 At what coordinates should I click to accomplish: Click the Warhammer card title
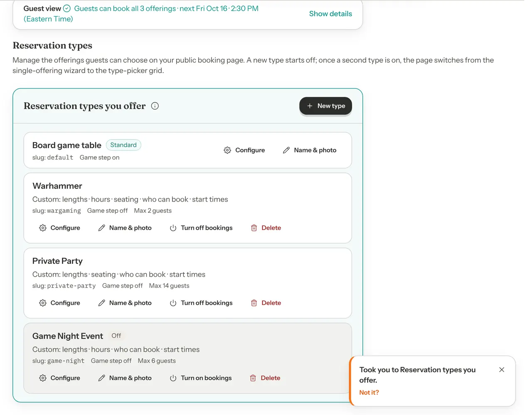(x=57, y=186)
